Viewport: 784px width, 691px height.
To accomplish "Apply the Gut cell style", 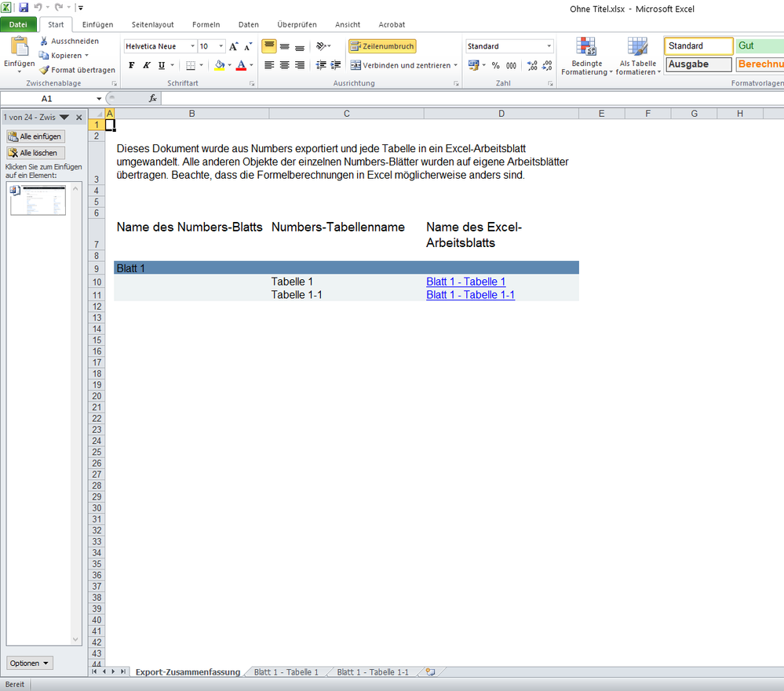I will click(x=760, y=46).
